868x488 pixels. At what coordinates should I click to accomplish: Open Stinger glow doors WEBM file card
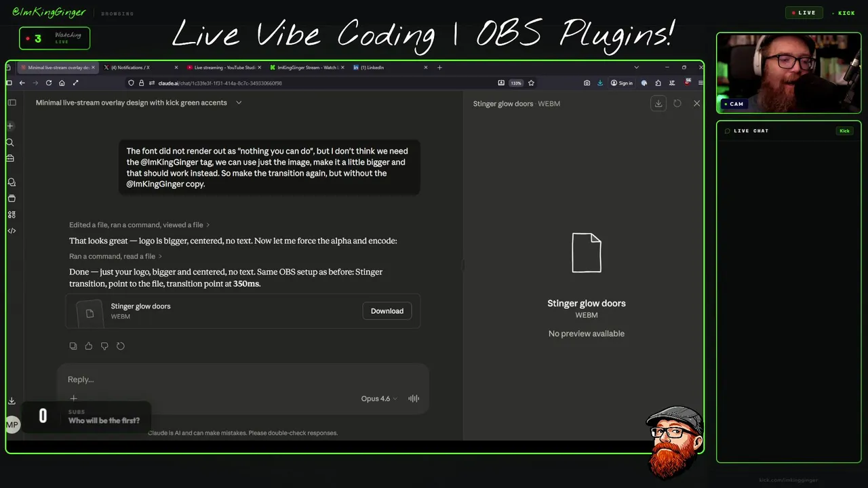243,311
